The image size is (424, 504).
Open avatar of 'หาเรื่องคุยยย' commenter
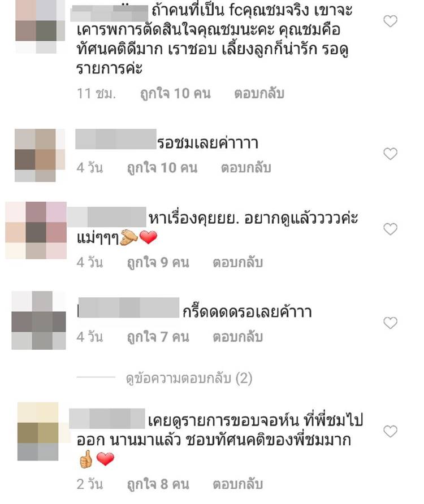coord(36,230)
